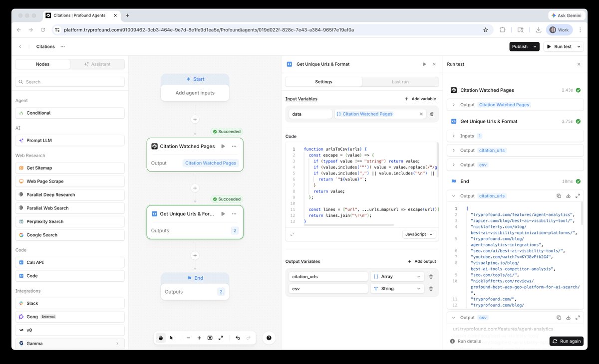The height and width of the screenshot is (364, 599).
Task: Select the hand pan tool
Action: 161,338
